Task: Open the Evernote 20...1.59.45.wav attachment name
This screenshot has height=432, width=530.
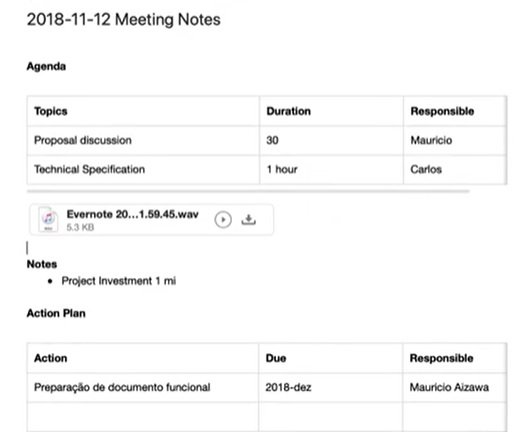Action: (132, 214)
